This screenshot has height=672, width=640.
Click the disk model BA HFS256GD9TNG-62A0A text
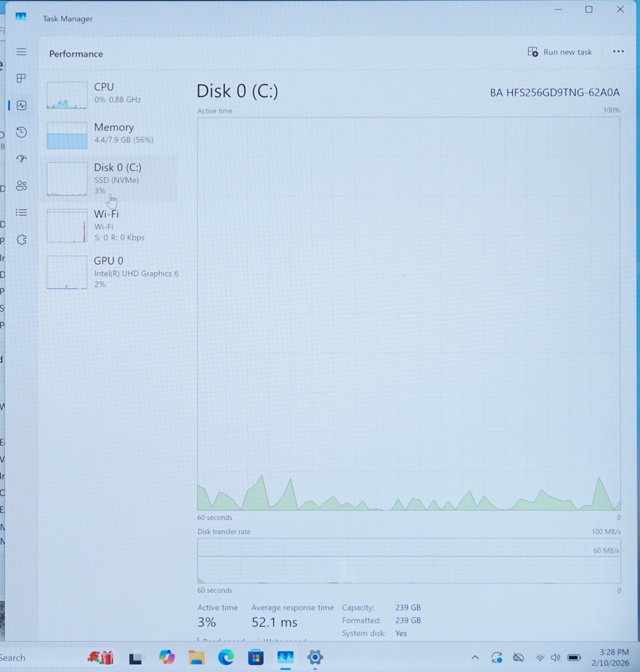pos(555,92)
